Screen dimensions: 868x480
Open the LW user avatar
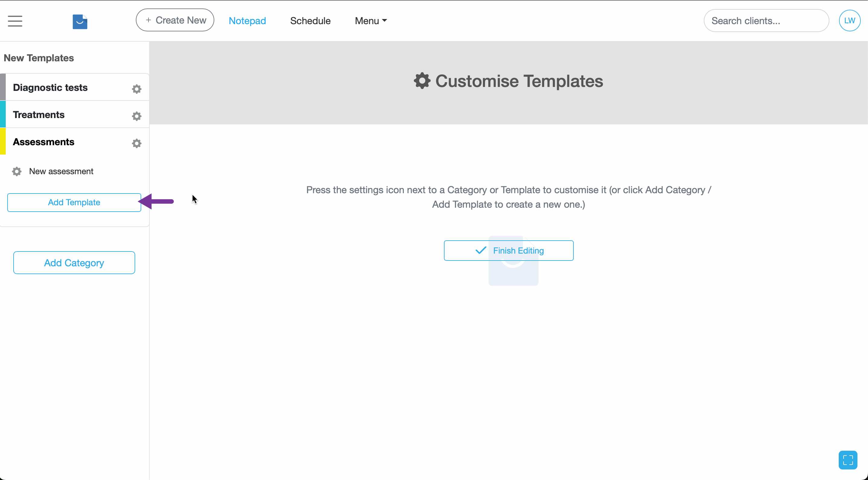pos(850,21)
